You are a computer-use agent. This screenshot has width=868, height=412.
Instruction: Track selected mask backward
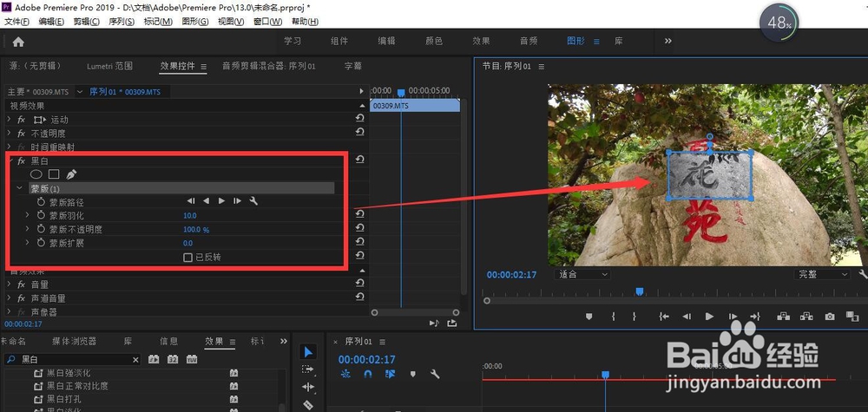click(206, 201)
